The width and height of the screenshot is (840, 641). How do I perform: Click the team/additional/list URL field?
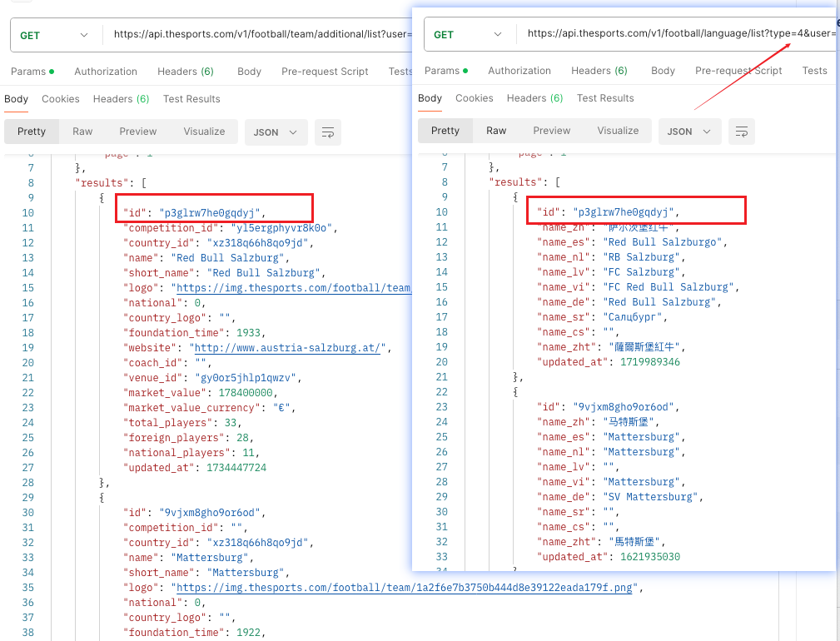click(x=262, y=34)
